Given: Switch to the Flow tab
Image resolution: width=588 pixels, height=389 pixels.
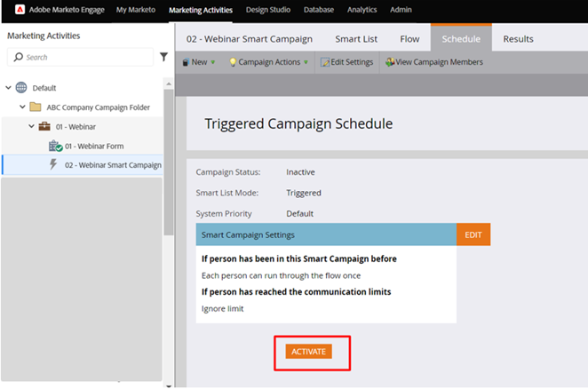Looking at the screenshot, I should pos(409,39).
